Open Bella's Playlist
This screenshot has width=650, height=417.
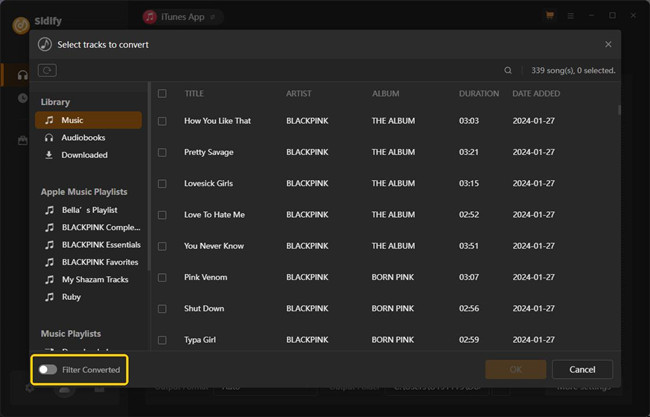click(x=90, y=210)
